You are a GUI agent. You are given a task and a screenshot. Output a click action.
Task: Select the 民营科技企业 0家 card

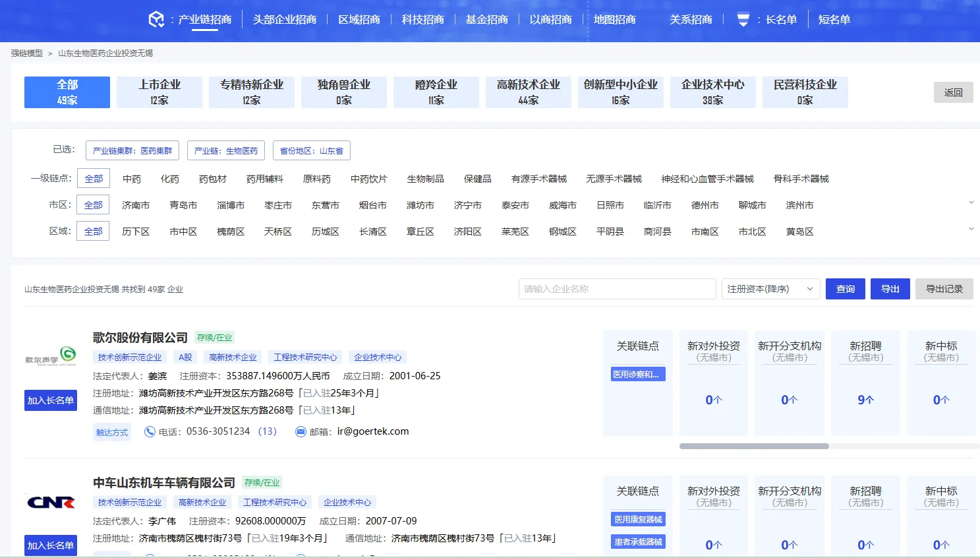[805, 92]
